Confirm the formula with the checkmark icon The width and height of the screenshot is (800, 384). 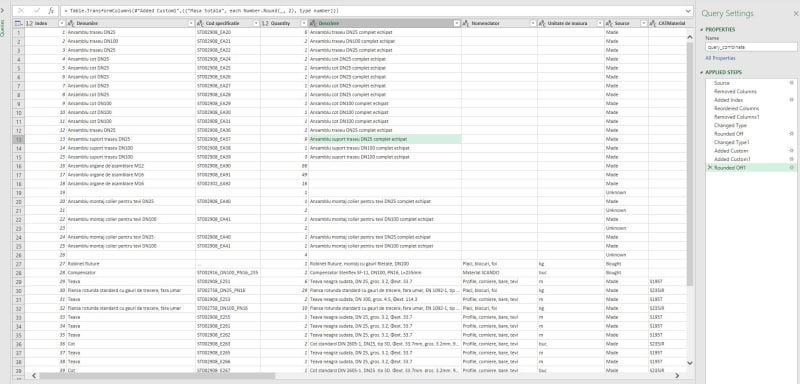click(37, 10)
